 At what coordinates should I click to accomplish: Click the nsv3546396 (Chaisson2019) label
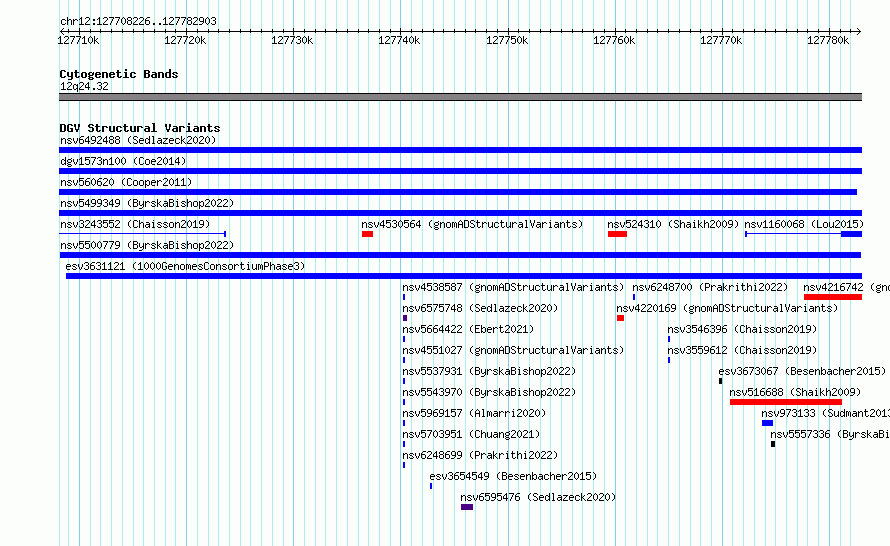[742, 329]
